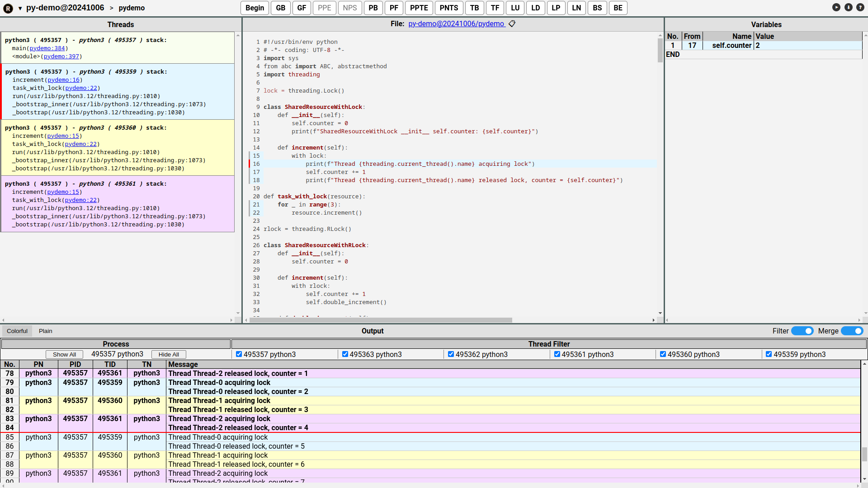Image resolution: width=868 pixels, height=488 pixels.
Task: Open pydemo:15 link in thread 495360 stack
Action: pyautogui.click(x=63, y=136)
